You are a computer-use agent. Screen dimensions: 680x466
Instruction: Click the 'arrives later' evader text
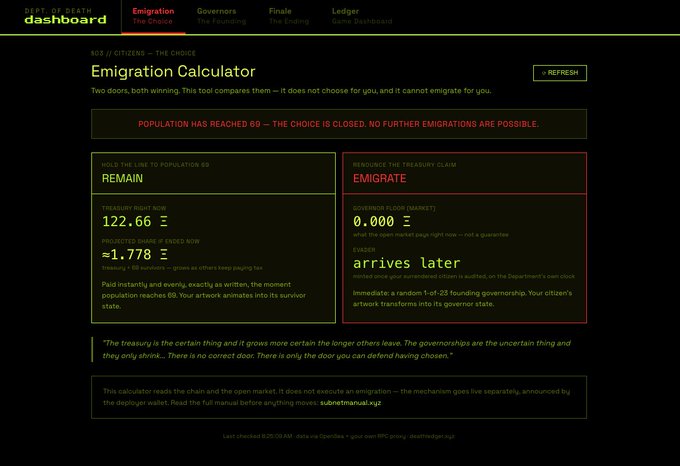pos(406,263)
